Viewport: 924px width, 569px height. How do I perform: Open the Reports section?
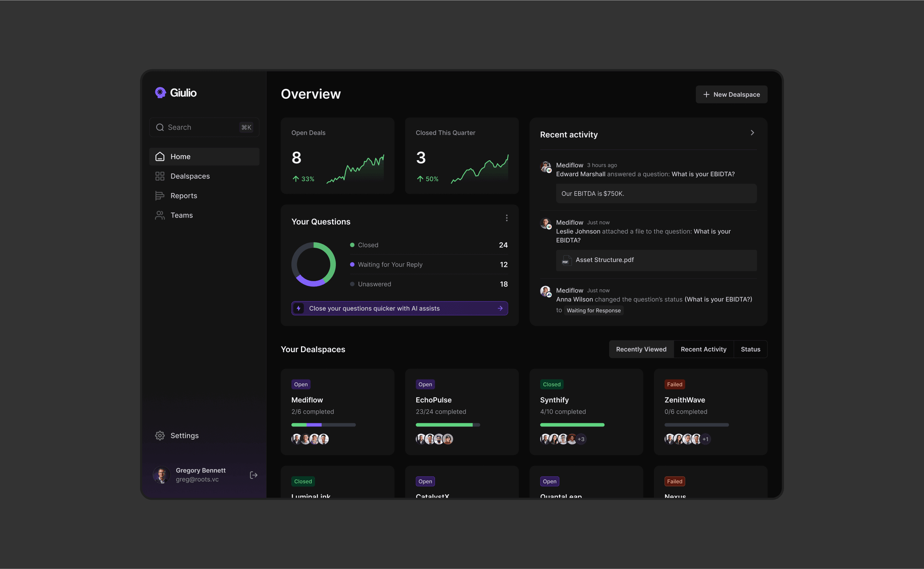point(183,196)
